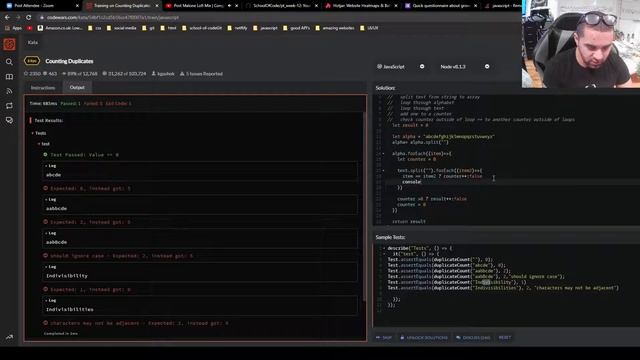640x360 pixels.
Task: Collapse the Log under abcde output
Action: click(x=51, y=166)
